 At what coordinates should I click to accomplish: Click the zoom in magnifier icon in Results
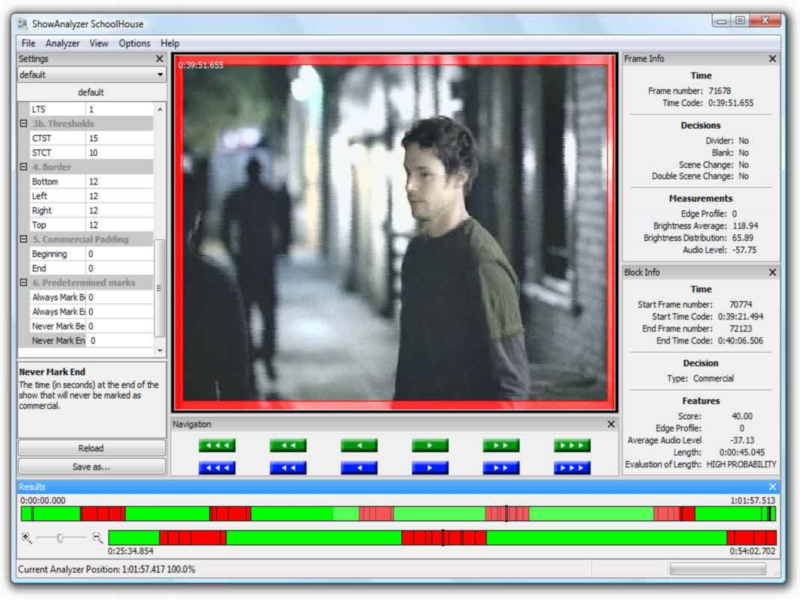[27, 537]
